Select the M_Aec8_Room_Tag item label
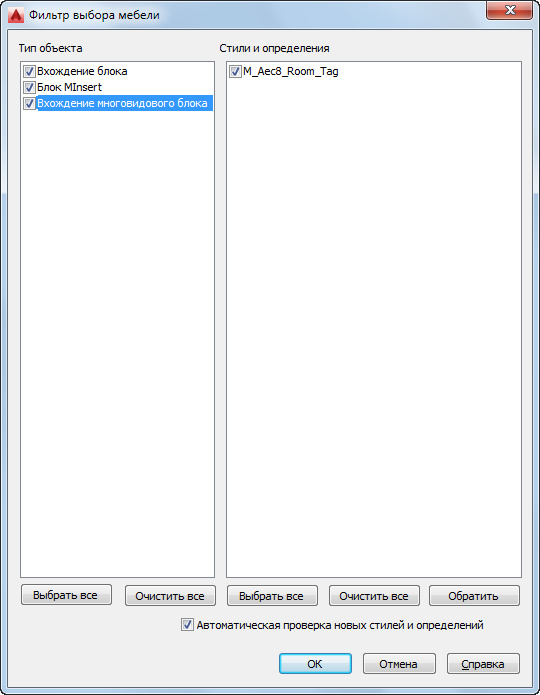Screen dimensions: 540x695 (x=290, y=71)
